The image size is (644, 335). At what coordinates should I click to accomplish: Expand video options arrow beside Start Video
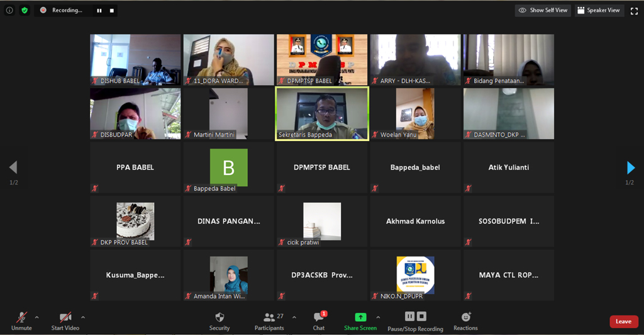tap(83, 317)
